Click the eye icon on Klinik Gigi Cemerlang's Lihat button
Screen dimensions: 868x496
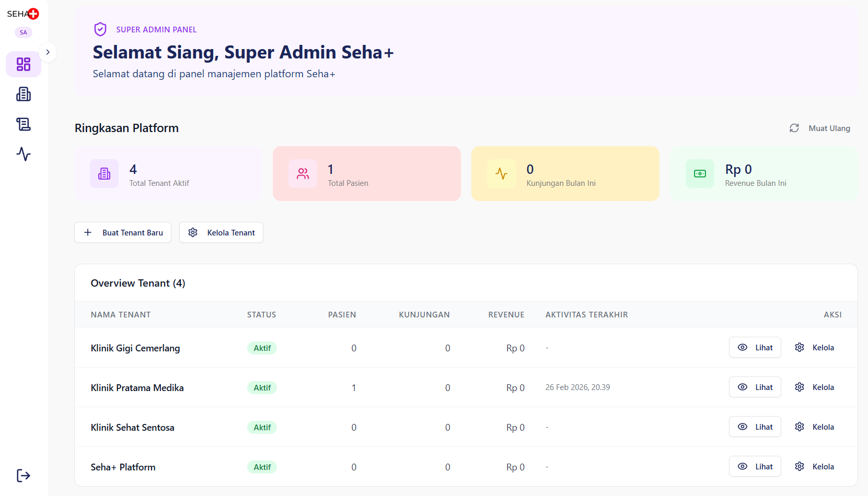pos(743,347)
